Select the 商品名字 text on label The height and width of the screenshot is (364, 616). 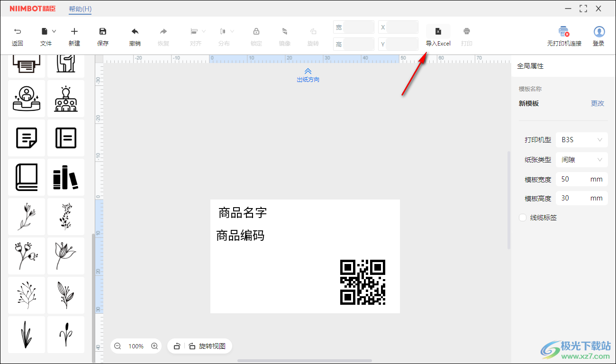243,213
